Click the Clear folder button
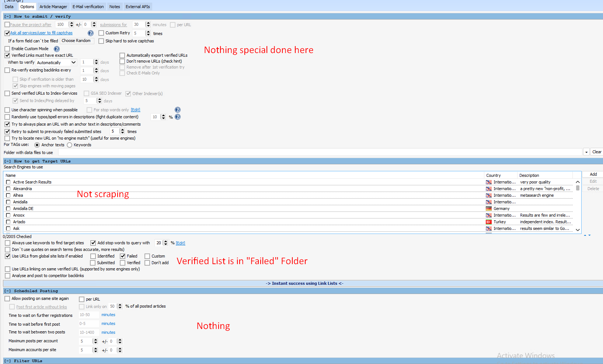Image resolution: width=603 pixels, height=364 pixels. tap(597, 152)
